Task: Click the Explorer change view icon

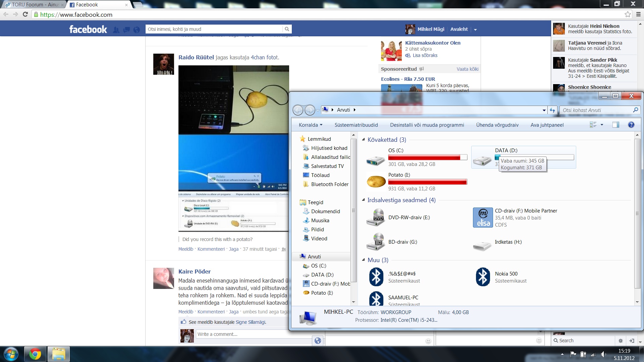Action: (593, 125)
